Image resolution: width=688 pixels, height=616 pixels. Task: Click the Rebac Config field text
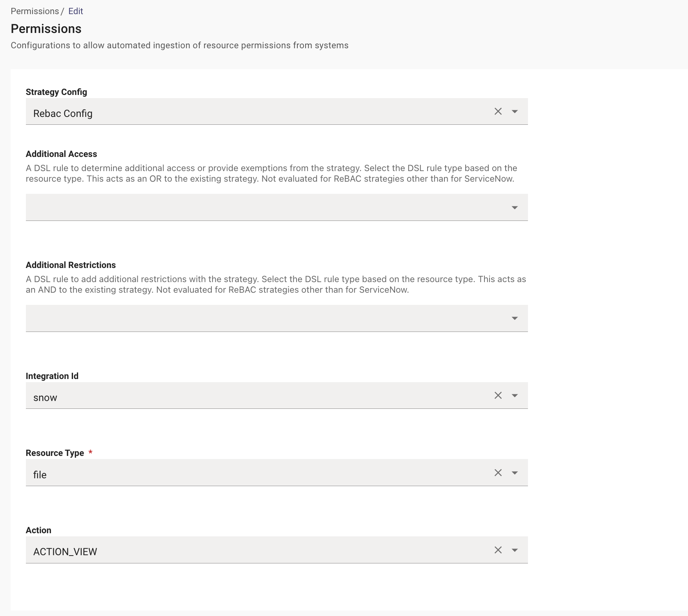tap(63, 113)
